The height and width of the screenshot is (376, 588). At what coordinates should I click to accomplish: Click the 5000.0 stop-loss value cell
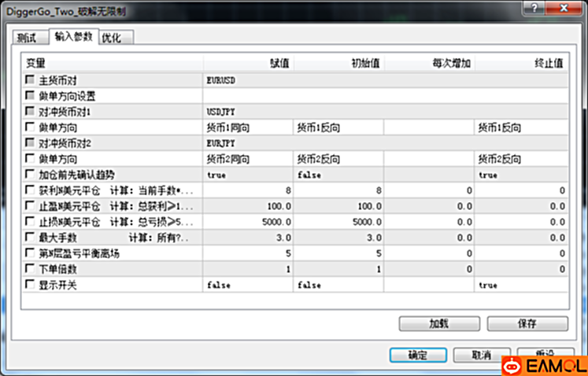248,221
